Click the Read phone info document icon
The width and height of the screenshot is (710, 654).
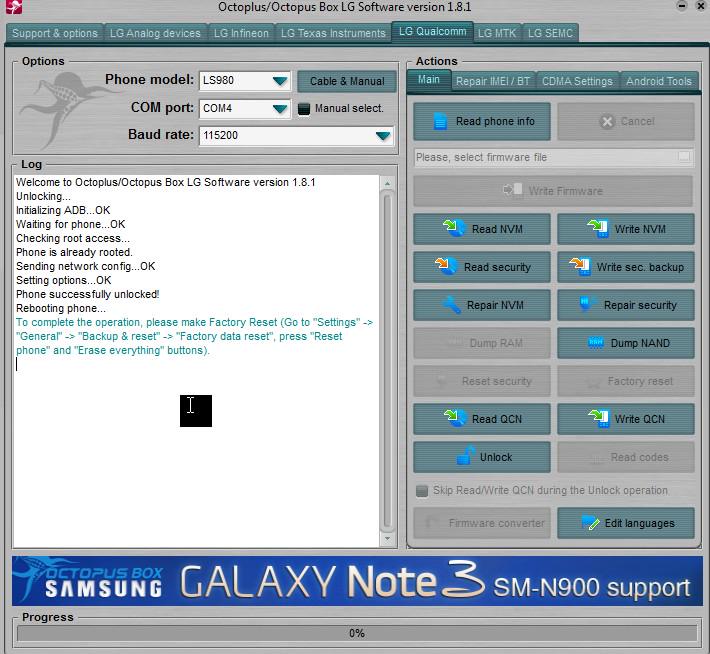pyautogui.click(x=440, y=121)
